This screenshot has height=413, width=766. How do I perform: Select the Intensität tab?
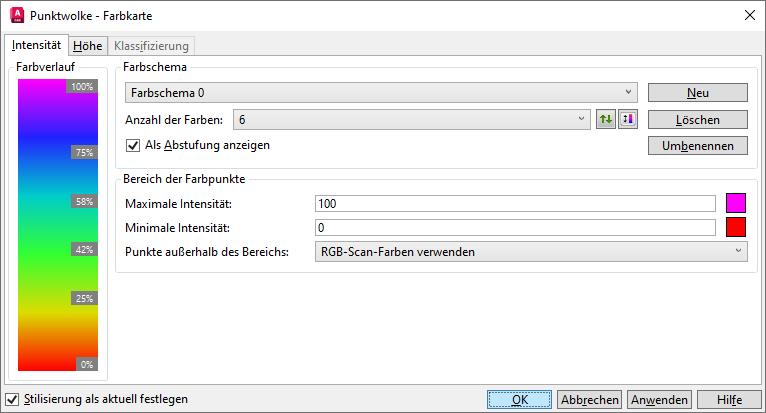pos(36,45)
